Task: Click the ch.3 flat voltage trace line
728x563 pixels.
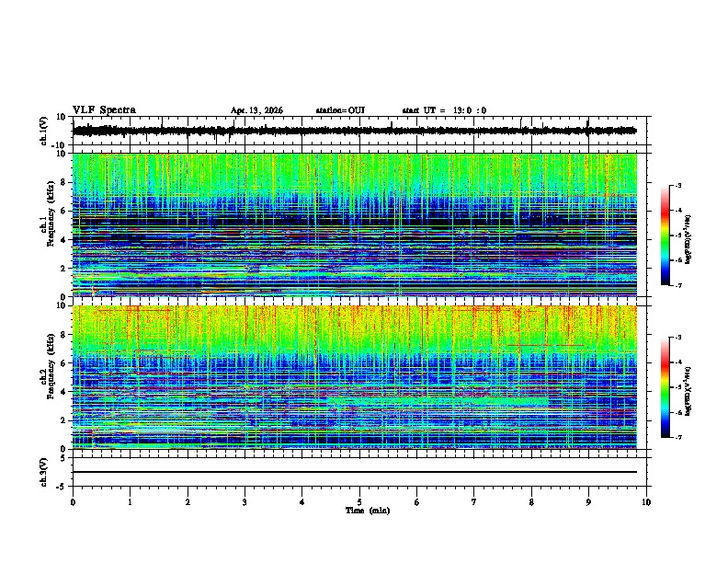Action: coord(354,472)
